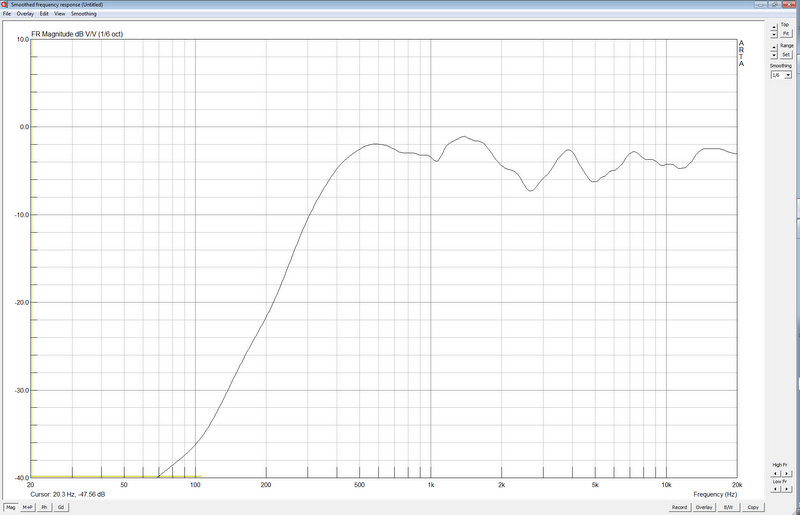Click the B/W button
The image size is (800, 515).
pos(728,507)
